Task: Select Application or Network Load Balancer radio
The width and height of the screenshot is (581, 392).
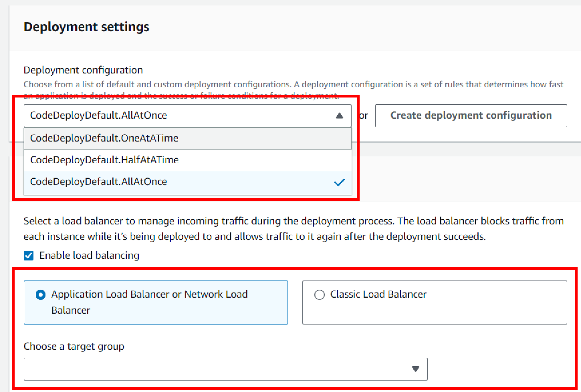Action: click(41, 295)
